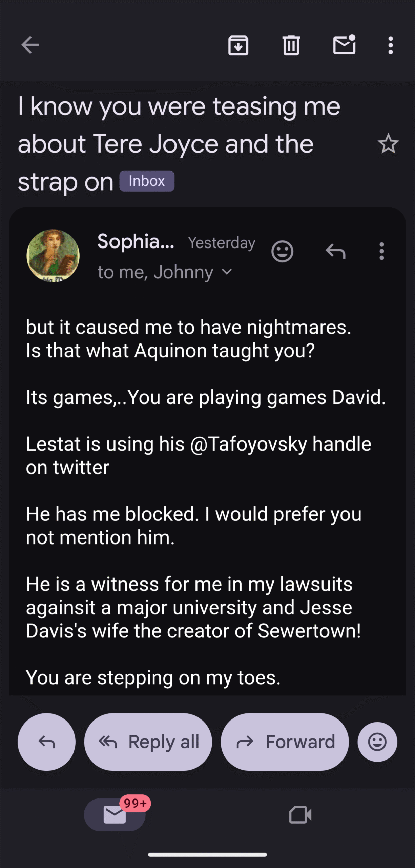Viewport: 415px width, 868px height.
Task: Go back to the inbox list
Action: click(x=30, y=45)
